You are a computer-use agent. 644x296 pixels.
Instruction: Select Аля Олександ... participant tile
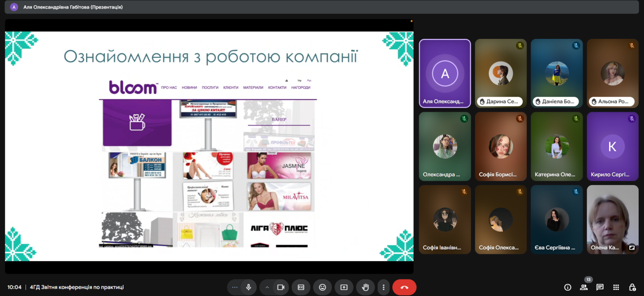[x=445, y=73]
